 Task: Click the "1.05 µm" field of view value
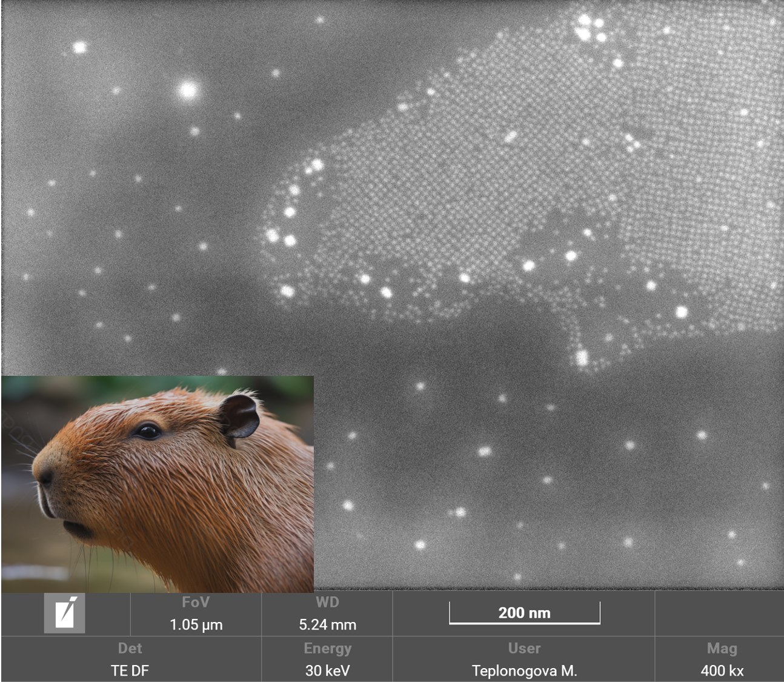(x=196, y=624)
